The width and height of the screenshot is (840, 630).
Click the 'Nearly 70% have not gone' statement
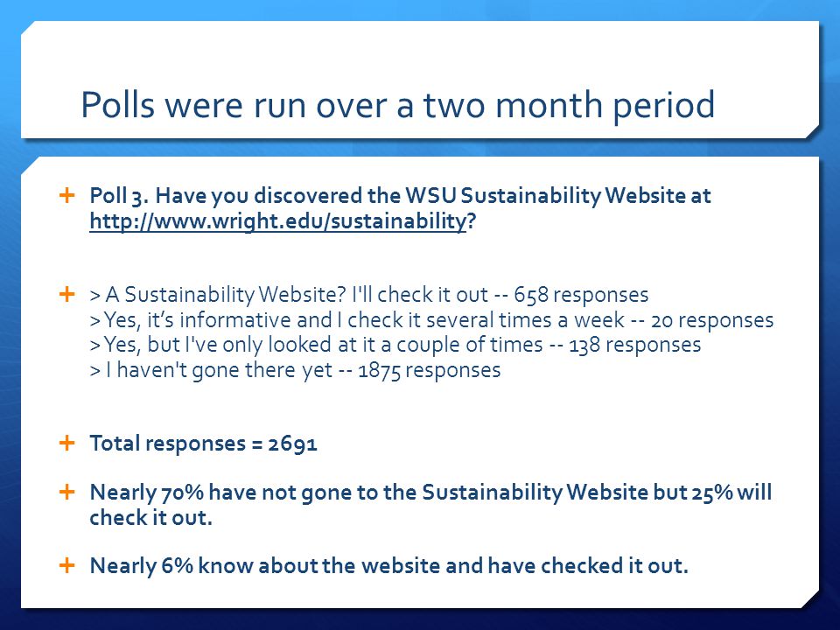430,493
